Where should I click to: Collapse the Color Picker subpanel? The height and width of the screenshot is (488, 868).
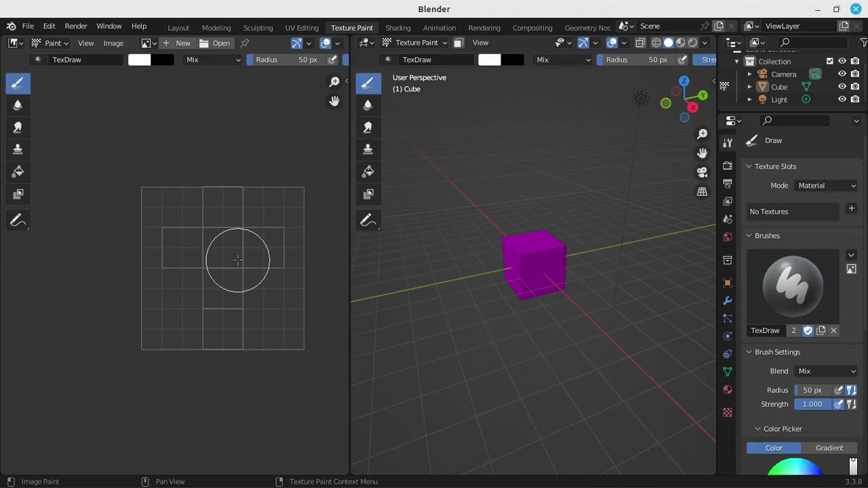757,429
